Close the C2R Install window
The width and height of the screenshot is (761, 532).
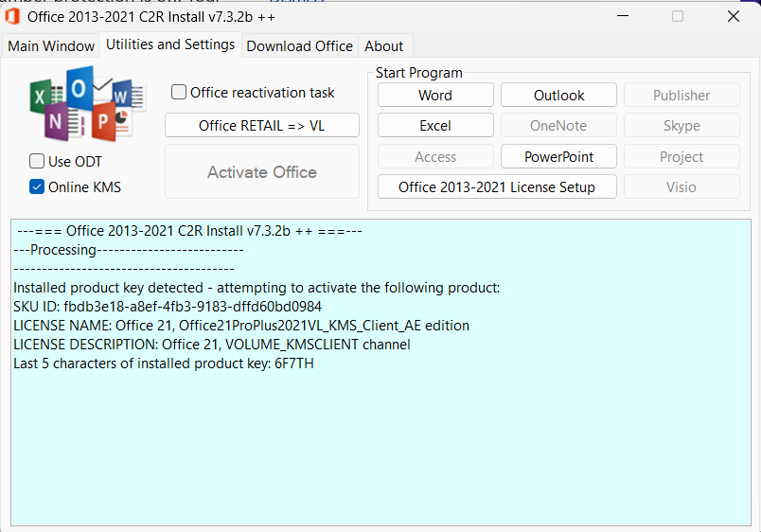[733, 16]
